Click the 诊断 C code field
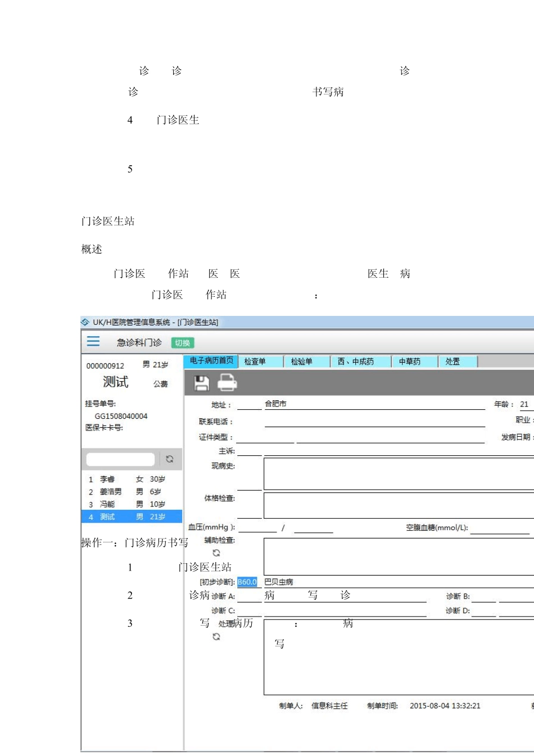This screenshot has height=756, width=534. pos(250,611)
